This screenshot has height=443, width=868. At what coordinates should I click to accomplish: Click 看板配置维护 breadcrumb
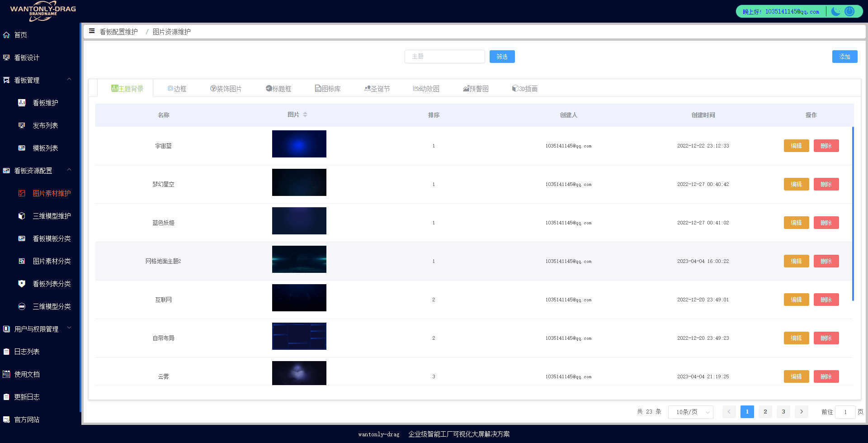[118, 32]
